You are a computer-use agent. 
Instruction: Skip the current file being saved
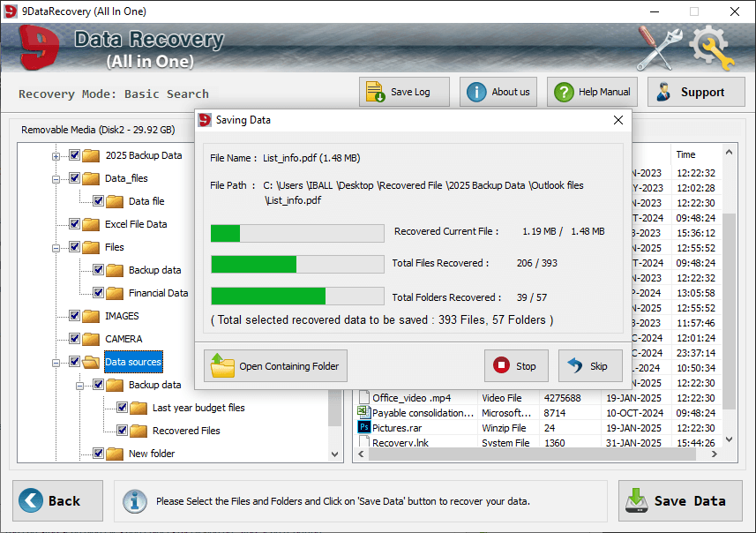(589, 366)
